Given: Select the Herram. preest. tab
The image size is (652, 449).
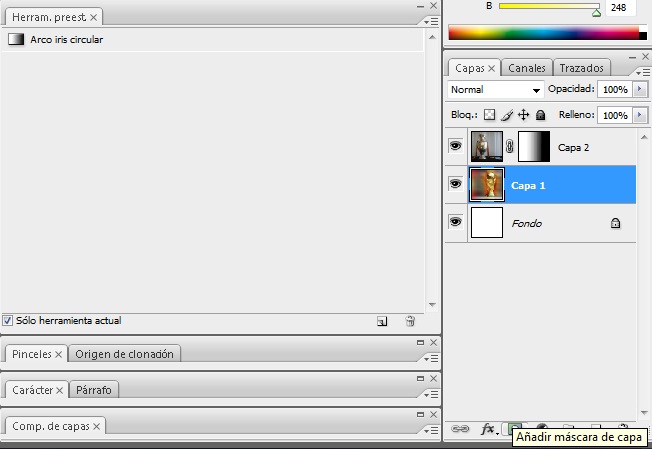Looking at the screenshot, I should (x=49, y=17).
